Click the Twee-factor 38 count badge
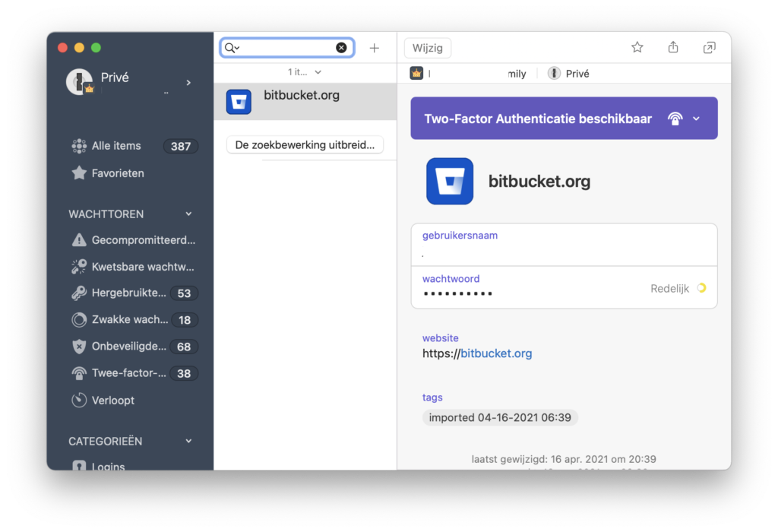This screenshot has width=778, height=532. [x=184, y=374]
